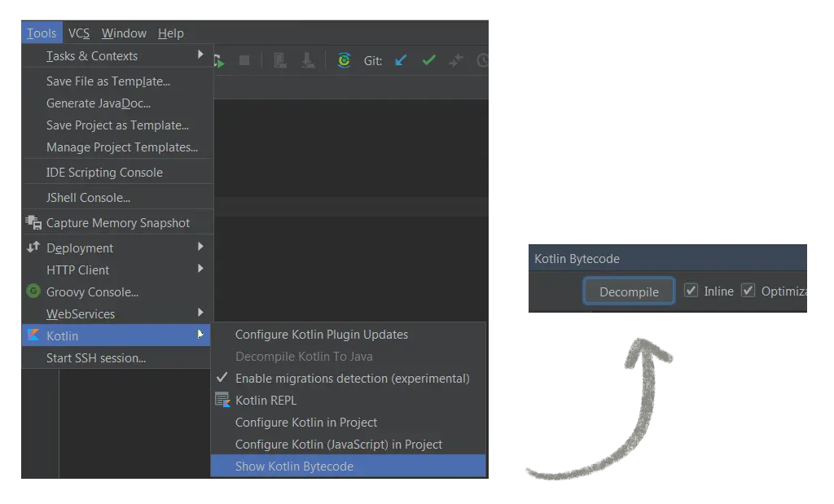834x504 pixels.
Task: Expand the Deployment submenu arrow
Action: (x=200, y=247)
